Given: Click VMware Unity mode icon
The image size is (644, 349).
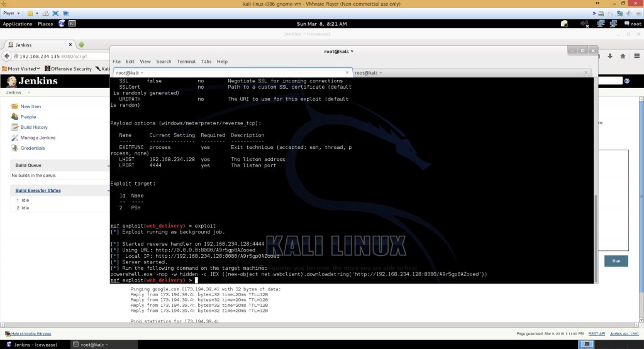Looking at the screenshot, I should tap(65, 13).
